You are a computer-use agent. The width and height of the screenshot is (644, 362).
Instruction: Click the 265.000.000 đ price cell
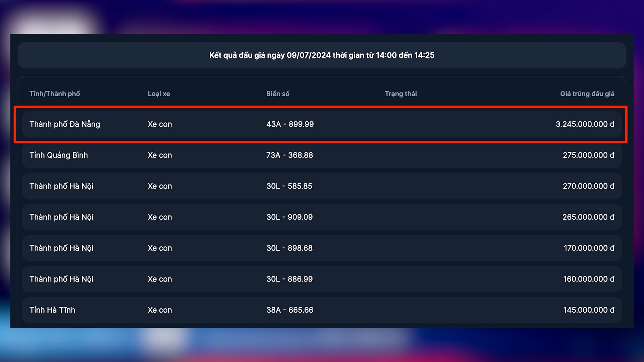588,217
